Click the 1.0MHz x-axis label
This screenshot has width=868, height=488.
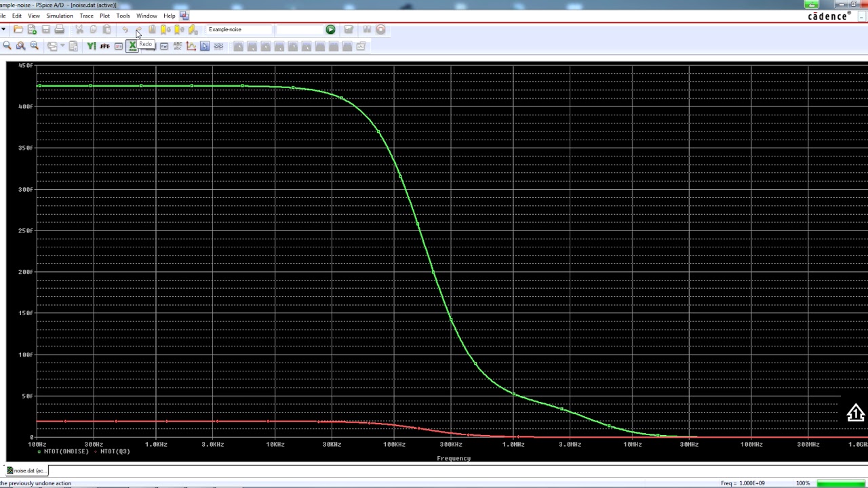pos(513,445)
